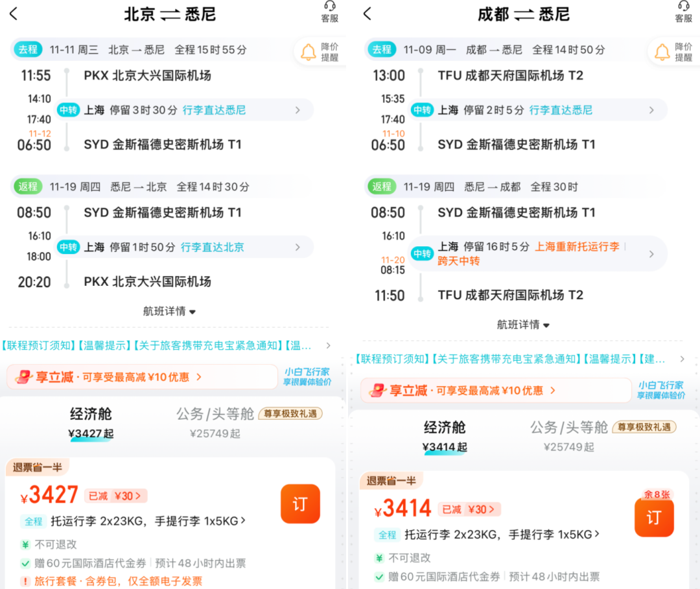Image resolution: width=700 pixels, height=589 pixels.
Task: Swap cities arrow between 北京 and 悉尼
Action: (x=170, y=15)
